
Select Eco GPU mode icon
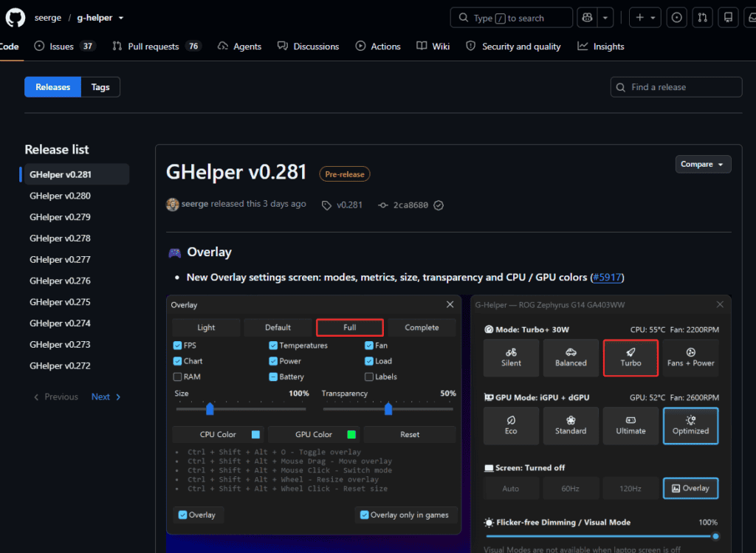click(511, 420)
